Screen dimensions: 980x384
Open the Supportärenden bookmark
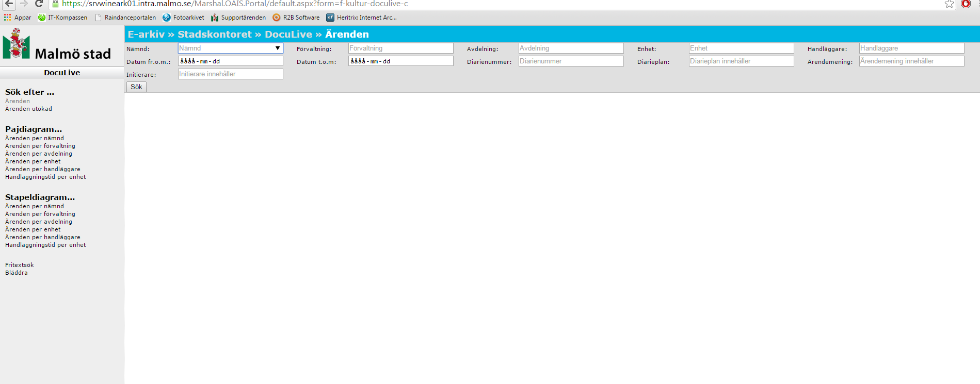pyautogui.click(x=238, y=18)
